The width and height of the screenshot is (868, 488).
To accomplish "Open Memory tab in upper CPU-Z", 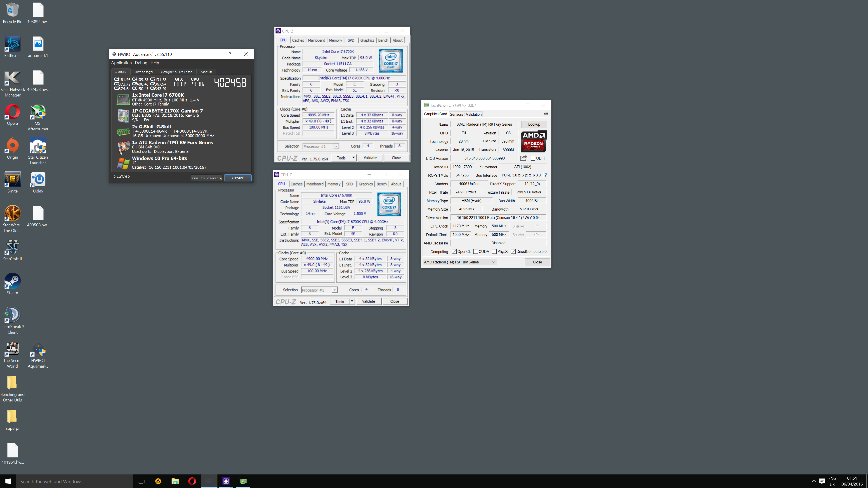I will tap(335, 40).
